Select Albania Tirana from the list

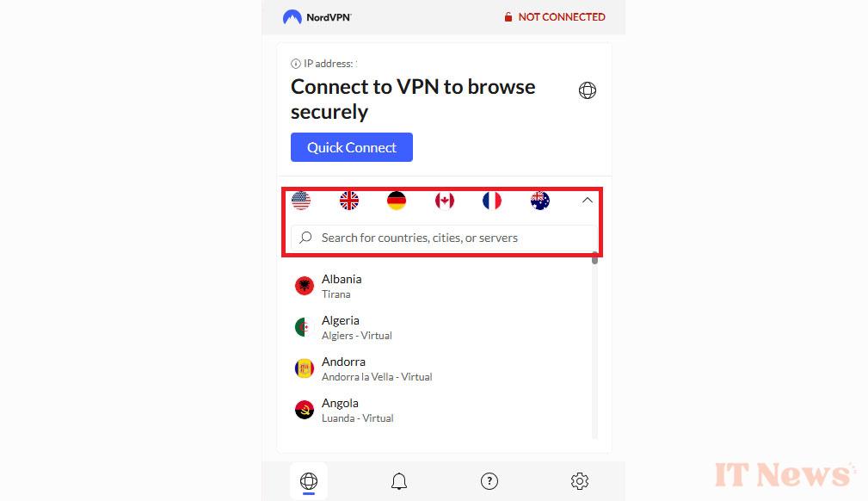point(440,286)
